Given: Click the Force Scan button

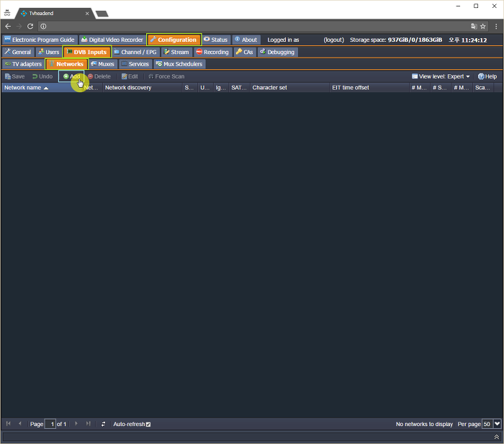Looking at the screenshot, I should pos(166,76).
